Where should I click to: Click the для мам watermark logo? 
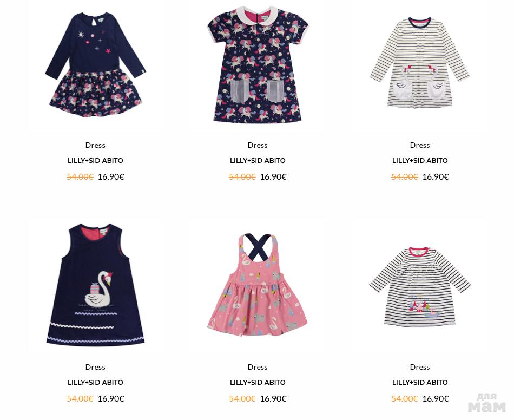[487, 403]
